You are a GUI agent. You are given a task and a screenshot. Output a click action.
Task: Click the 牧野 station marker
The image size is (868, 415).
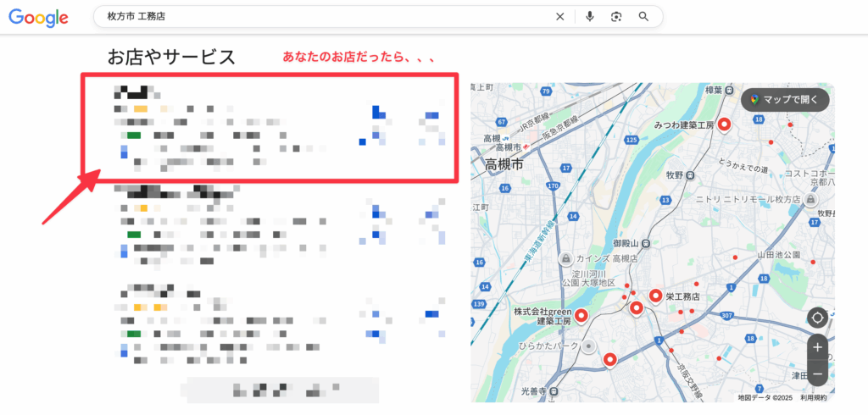coord(691,175)
